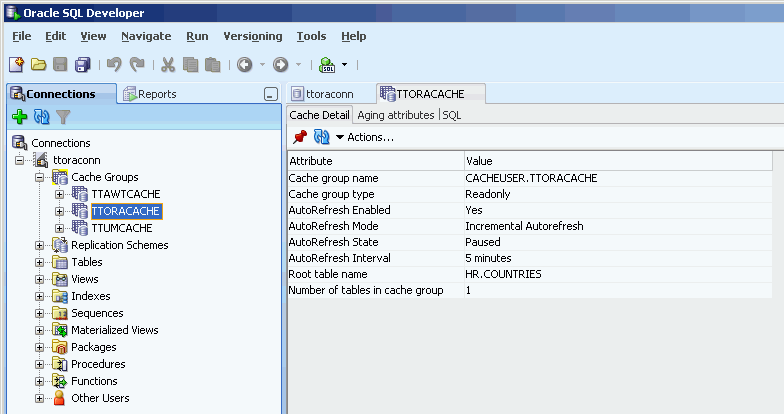Click the TTUMCACHE cache group icon
The width and height of the screenshot is (784, 414).
(x=80, y=228)
